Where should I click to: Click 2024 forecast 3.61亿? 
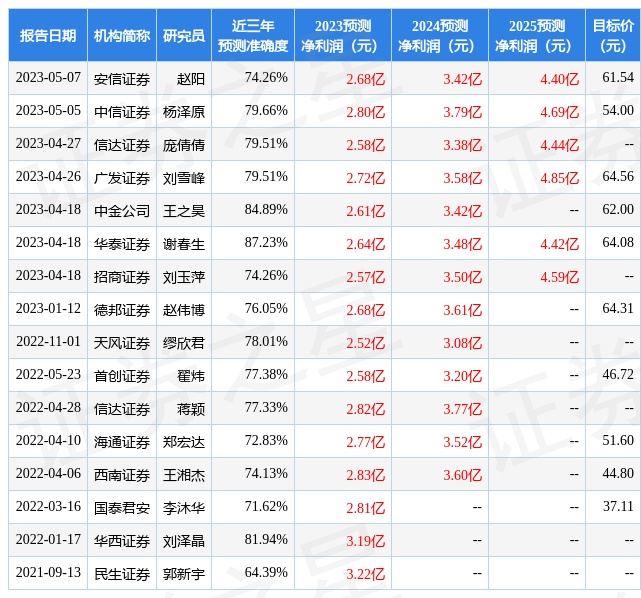[x=463, y=310]
